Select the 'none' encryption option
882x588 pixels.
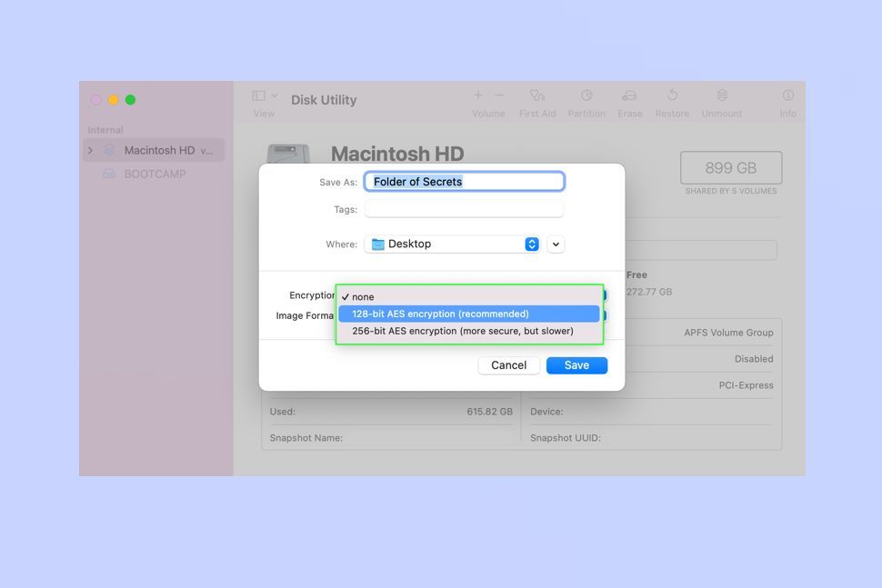coord(362,296)
